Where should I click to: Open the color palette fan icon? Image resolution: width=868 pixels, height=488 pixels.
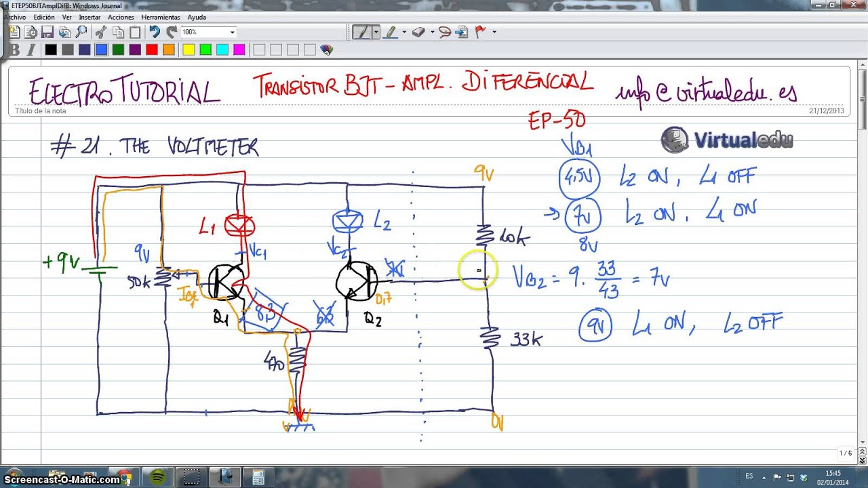(326, 49)
